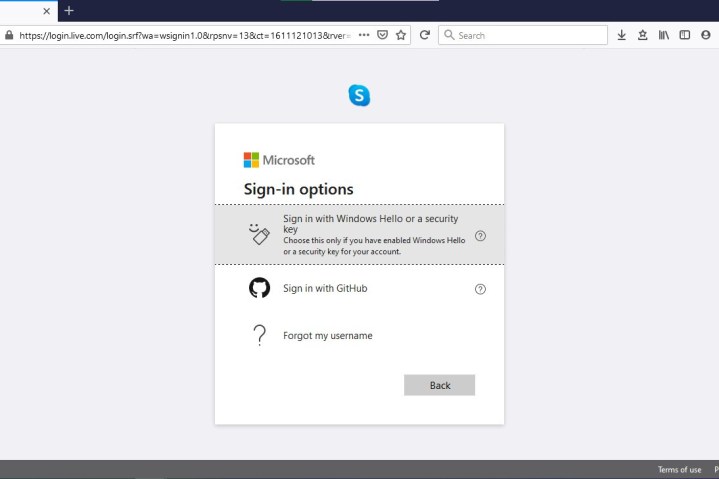The height and width of the screenshot is (479, 719).
Task: Open Firefox account avatar icon
Action: [x=706, y=35]
